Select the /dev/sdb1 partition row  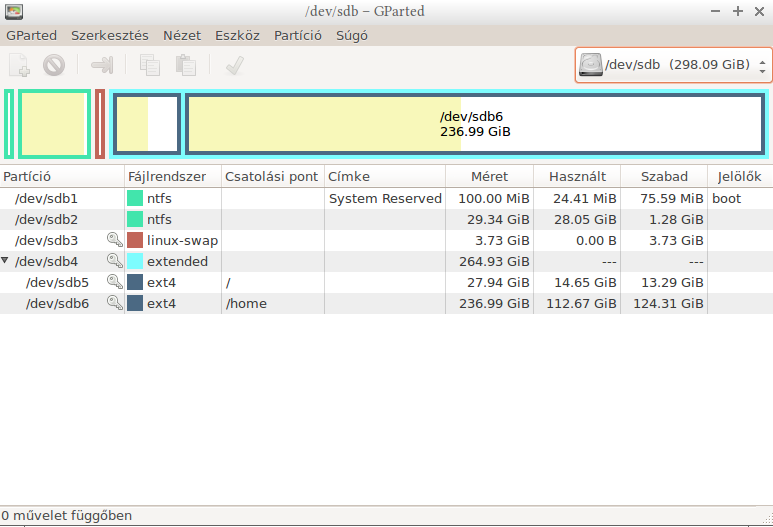(386, 198)
